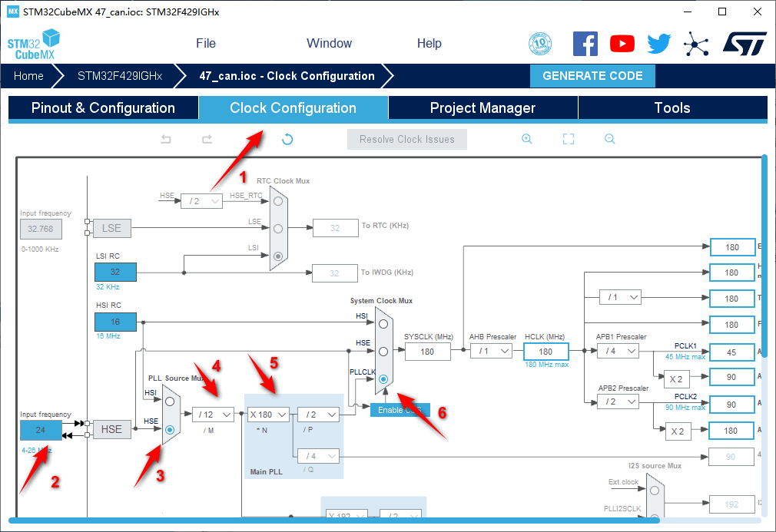Click the GENERATE CODE button
The width and height of the screenshot is (776, 532).
592,76
